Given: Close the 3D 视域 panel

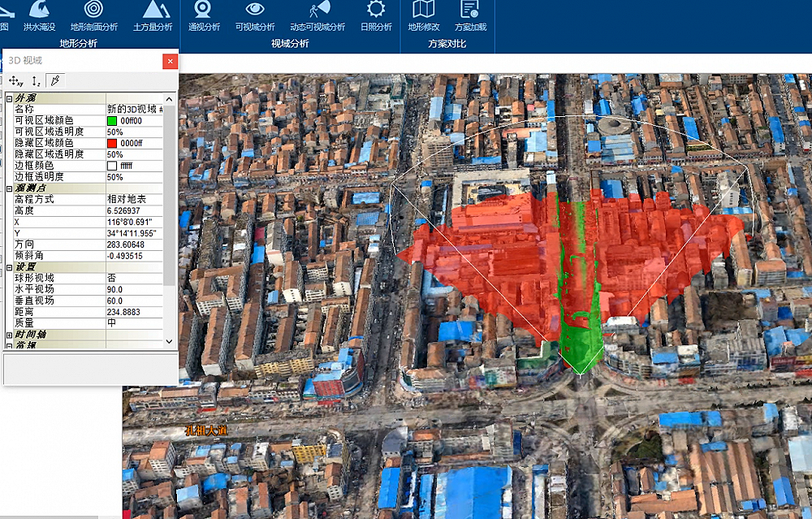Looking at the screenshot, I should [169, 62].
